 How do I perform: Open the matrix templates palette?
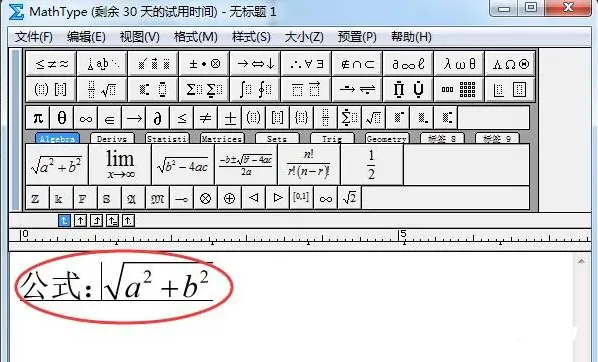(x=459, y=89)
